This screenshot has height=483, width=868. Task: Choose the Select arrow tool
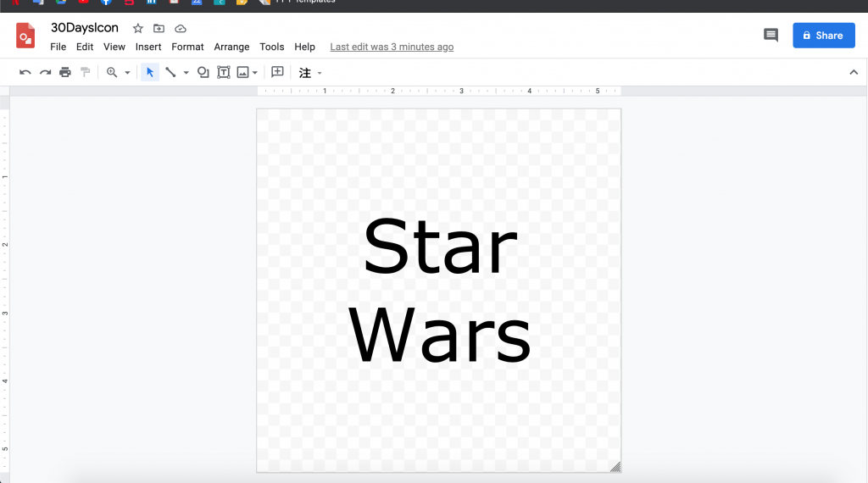[x=149, y=73]
